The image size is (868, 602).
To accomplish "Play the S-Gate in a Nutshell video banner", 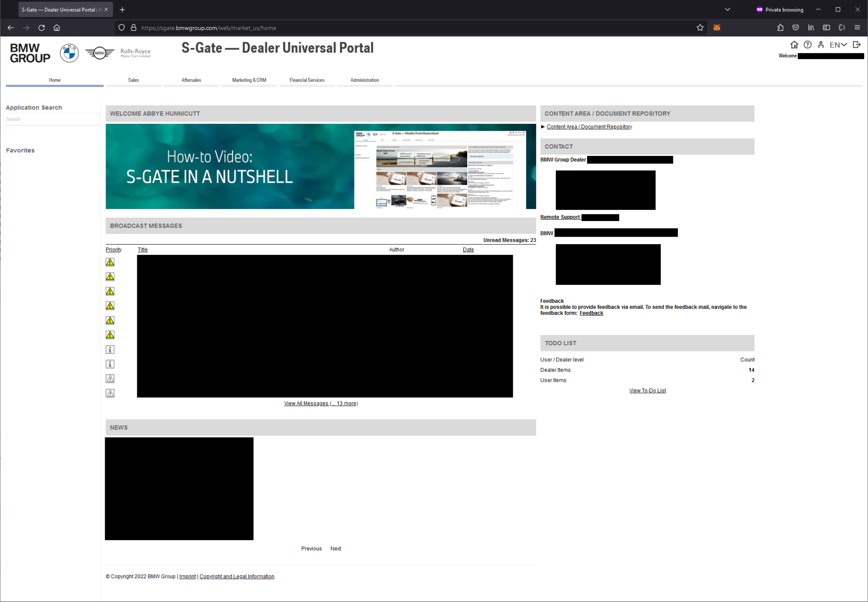I will [x=320, y=166].
